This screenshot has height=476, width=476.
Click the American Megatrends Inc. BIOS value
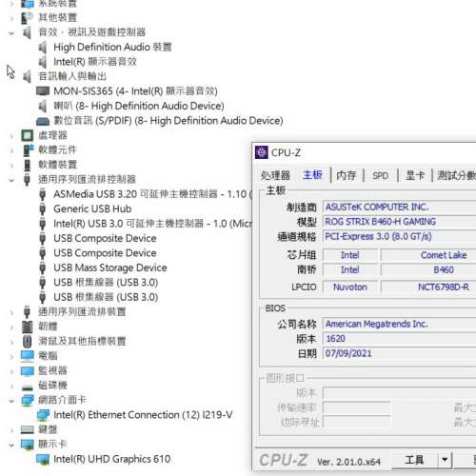tap(377, 324)
